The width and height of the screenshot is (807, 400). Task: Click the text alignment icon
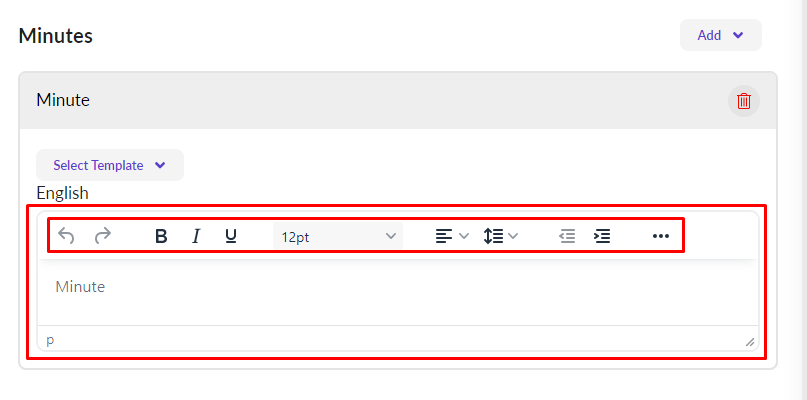(444, 236)
